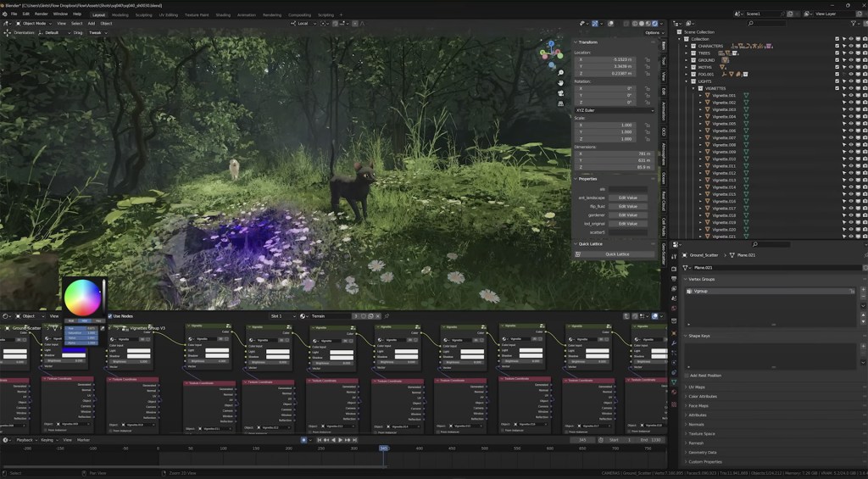
Task: Click in the color wheel picker
Action: (82, 298)
